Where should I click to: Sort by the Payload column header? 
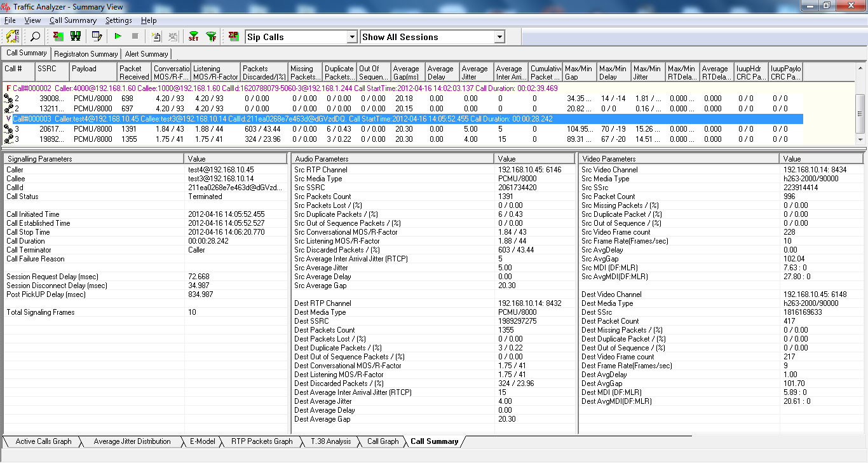pos(93,72)
